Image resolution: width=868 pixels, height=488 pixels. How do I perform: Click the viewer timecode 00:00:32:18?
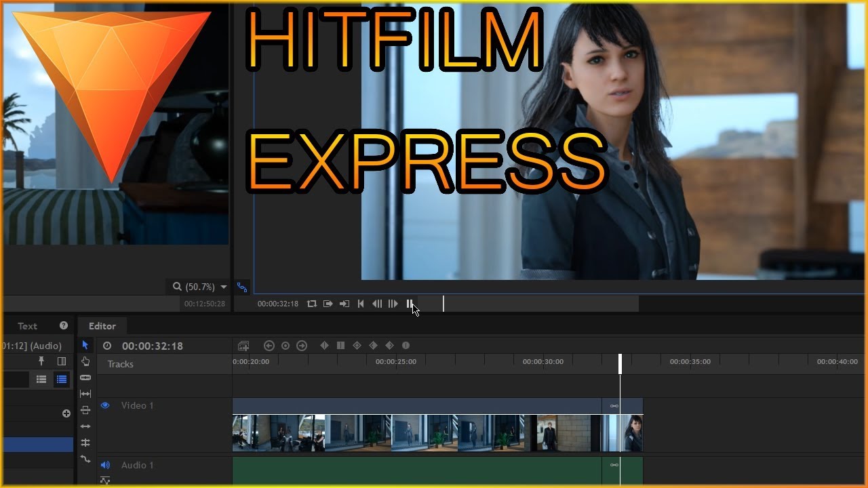278,304
